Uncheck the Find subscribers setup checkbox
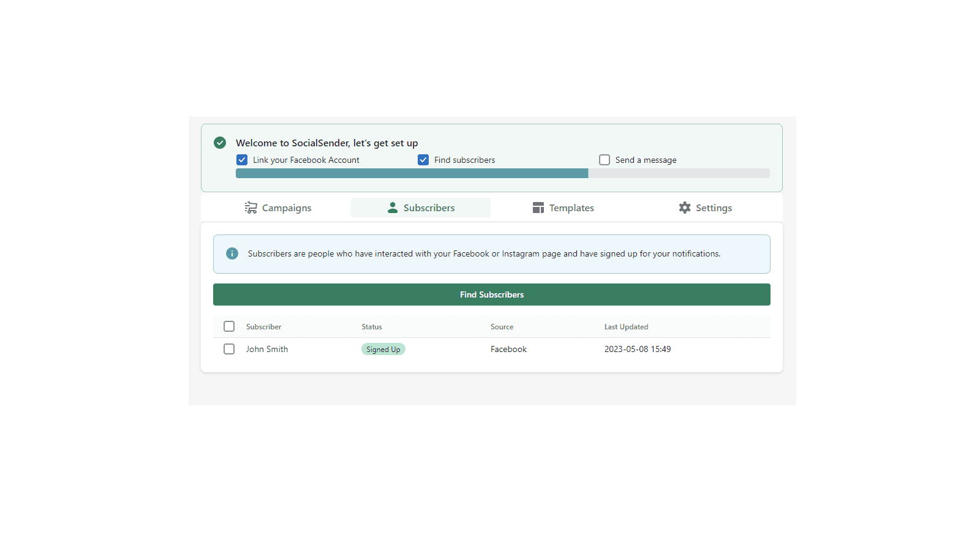Image resolution: width=980 pixels, height=551 pixels. pos(423,160)
